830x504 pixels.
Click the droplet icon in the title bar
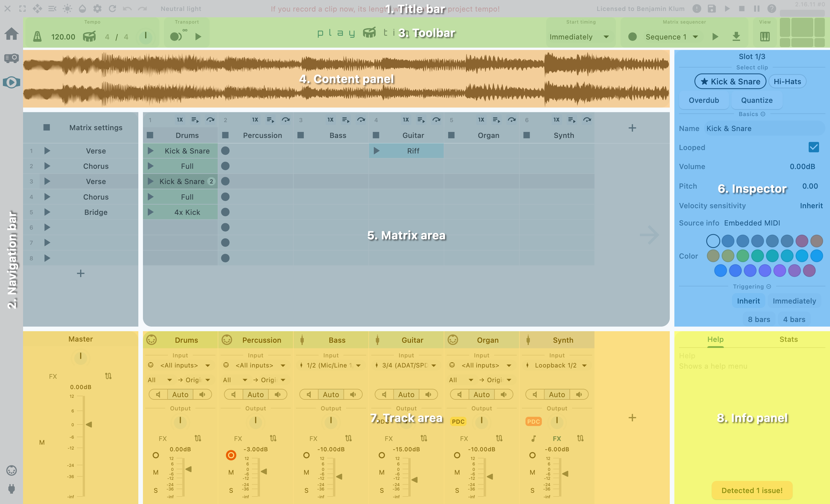click(x=82, y=9)
